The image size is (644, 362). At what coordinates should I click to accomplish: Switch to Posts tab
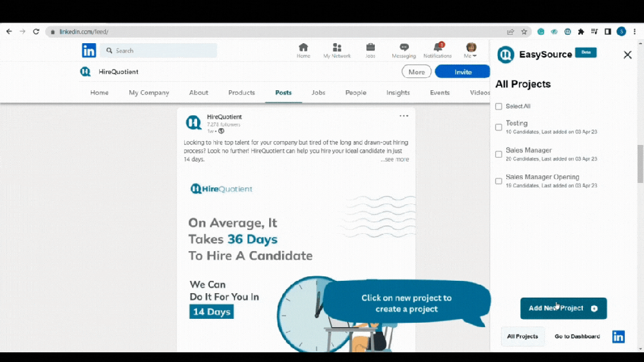coord(283,93)
